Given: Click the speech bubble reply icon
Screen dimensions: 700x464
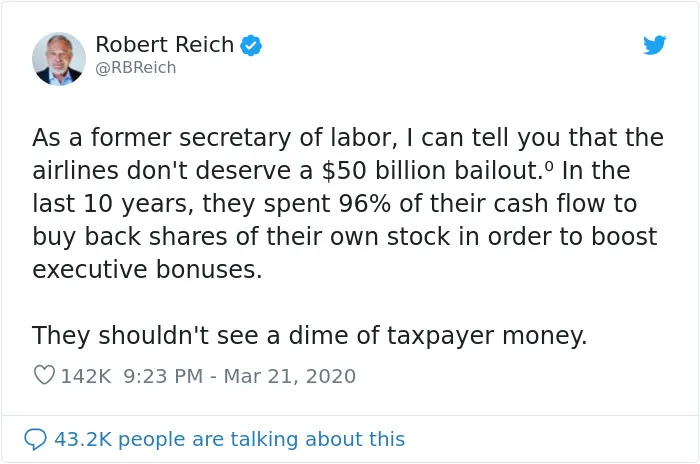Looking at the screenshot, I should [x=35, y=439].
